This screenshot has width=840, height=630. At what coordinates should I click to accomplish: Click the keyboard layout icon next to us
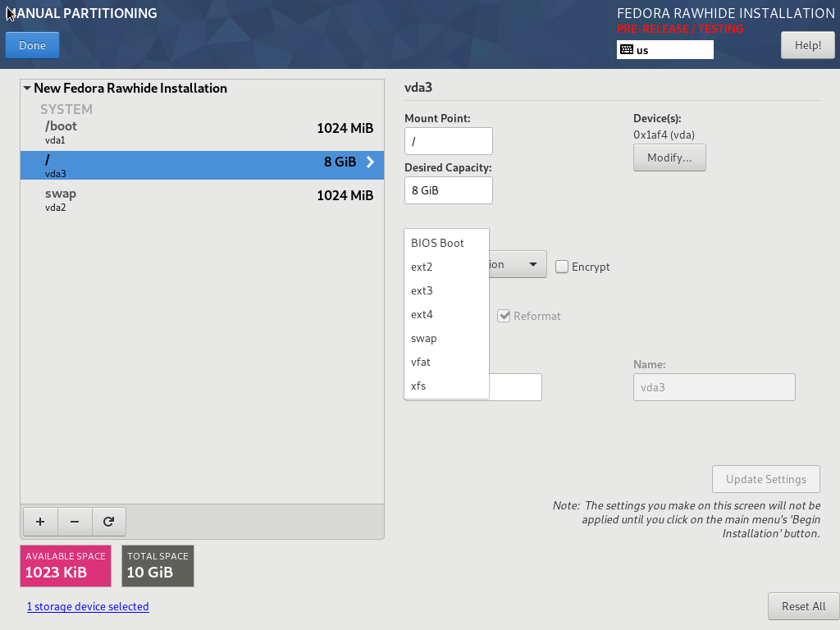click(627, 50)
